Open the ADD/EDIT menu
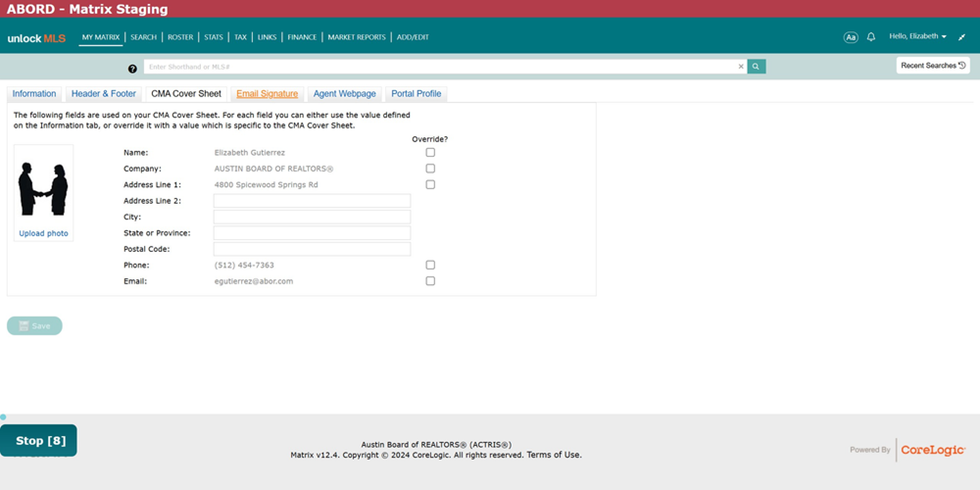The width and height of the screenshot is (980, 490). coord(412,38)
